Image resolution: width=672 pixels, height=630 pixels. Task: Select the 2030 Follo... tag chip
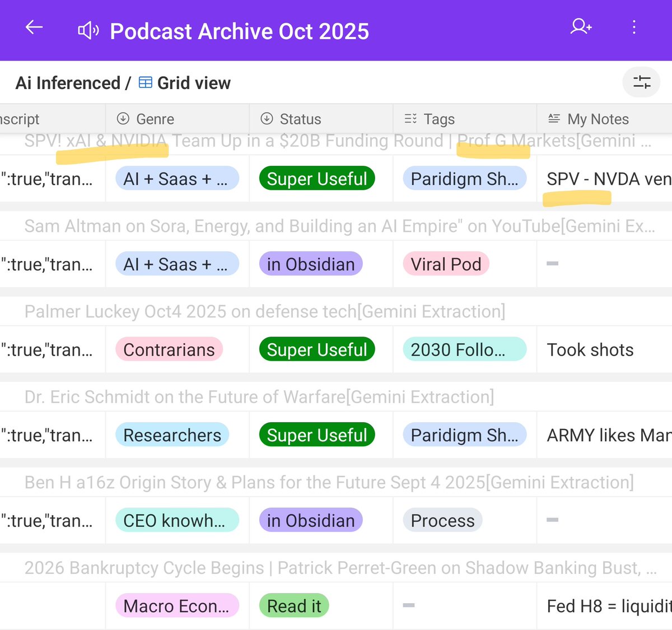(x=465, y=349)
